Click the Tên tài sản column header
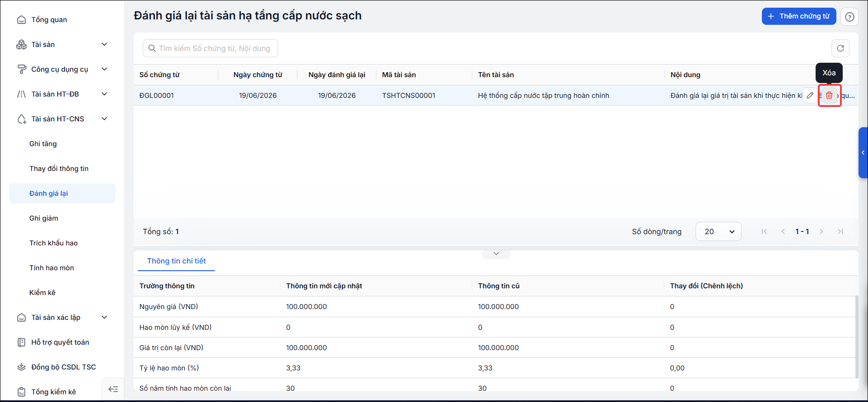The width and height of the screenshot is (868, 402). tap(496, 75)
